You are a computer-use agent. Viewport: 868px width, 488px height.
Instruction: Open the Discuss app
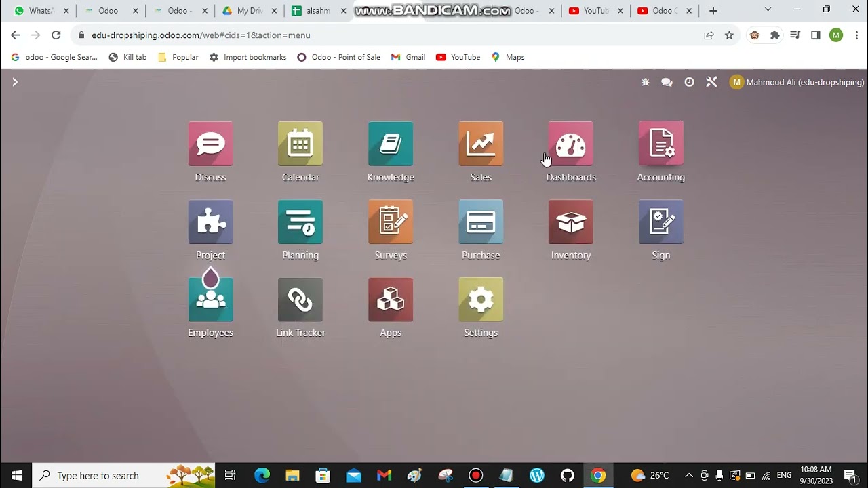pyautogui.click(x=210, y=144)
